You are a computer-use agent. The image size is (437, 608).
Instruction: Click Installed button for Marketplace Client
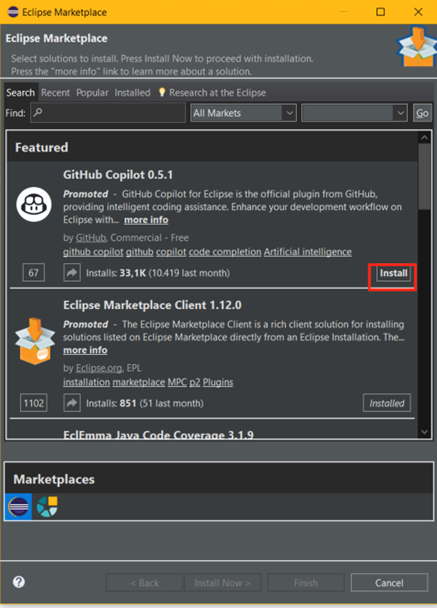point(387,403)
